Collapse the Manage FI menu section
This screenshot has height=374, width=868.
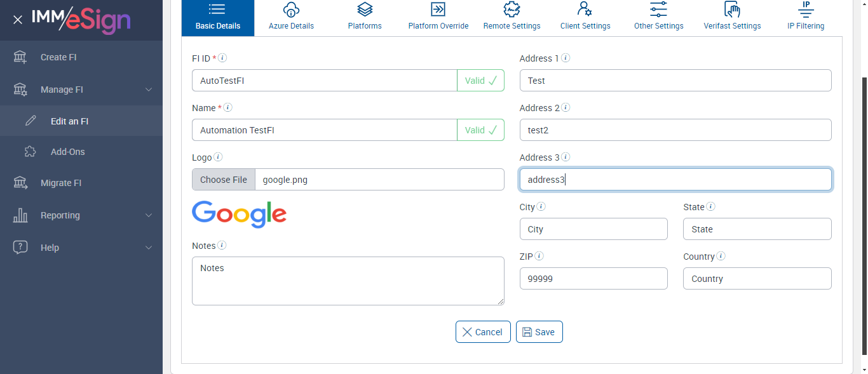149,90
